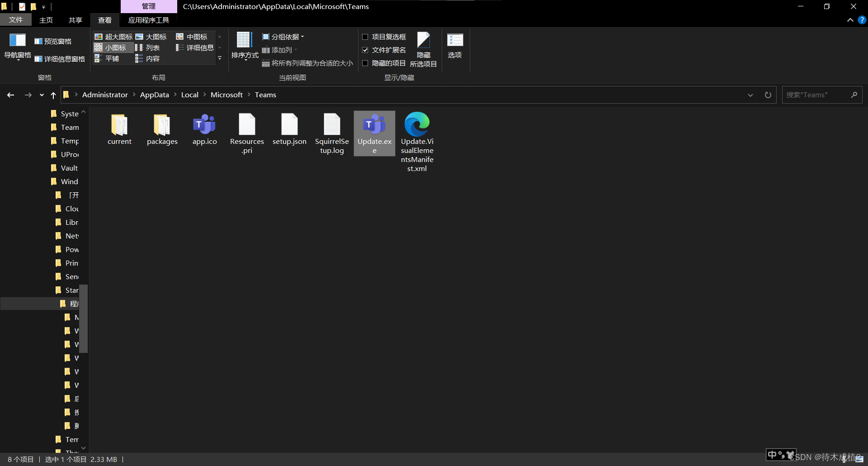Image resolution: width=868 pixels, height=466 pixels.
Task: Select Team folder in navigation tree
Action: click(x=65, y=127)
